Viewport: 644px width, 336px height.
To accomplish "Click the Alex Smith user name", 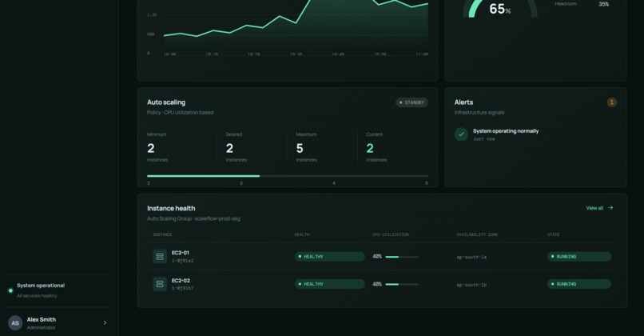I will (x=41, y=319).
